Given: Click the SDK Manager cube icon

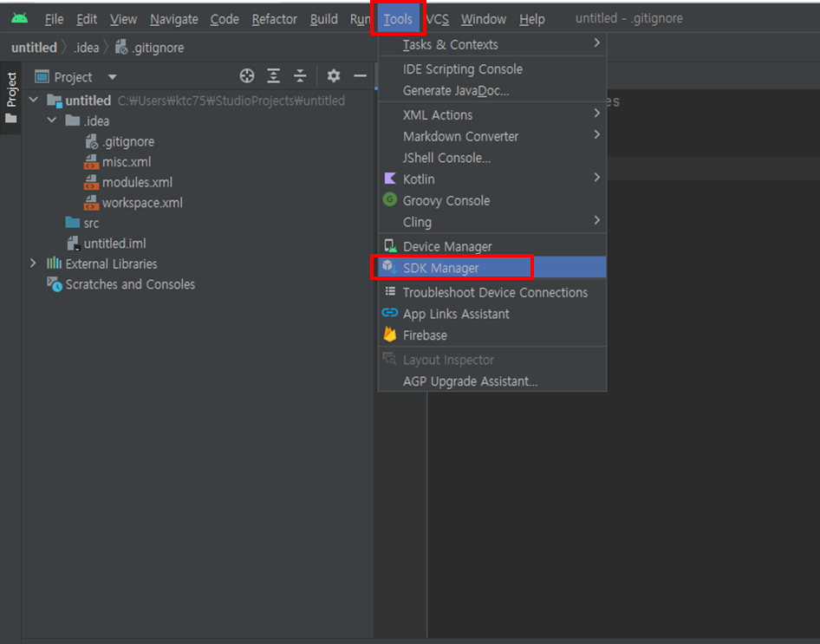Looking at the screenshot, I should 389,268.
